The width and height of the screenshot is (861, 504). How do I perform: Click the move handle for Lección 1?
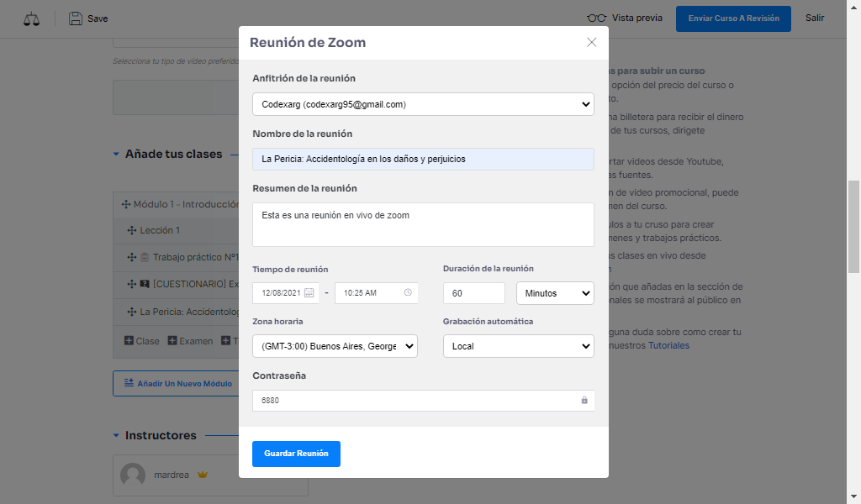tap(132, 230)
